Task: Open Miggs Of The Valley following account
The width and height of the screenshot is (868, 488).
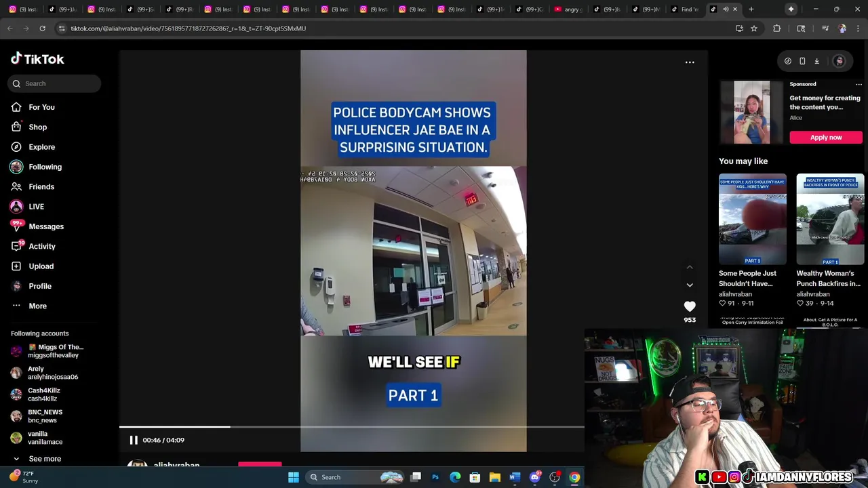Action: pos(49,351)
